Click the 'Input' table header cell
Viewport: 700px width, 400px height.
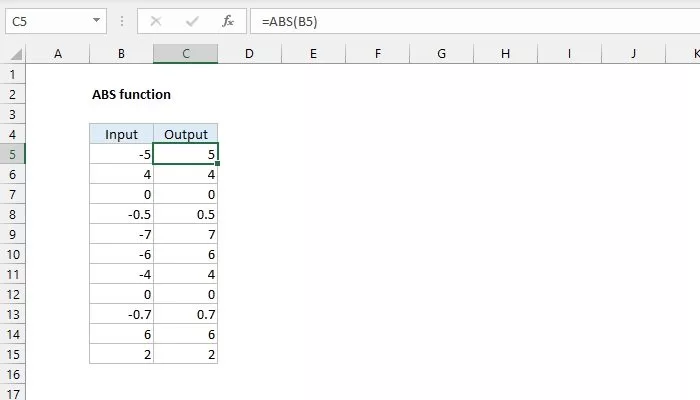121,134
